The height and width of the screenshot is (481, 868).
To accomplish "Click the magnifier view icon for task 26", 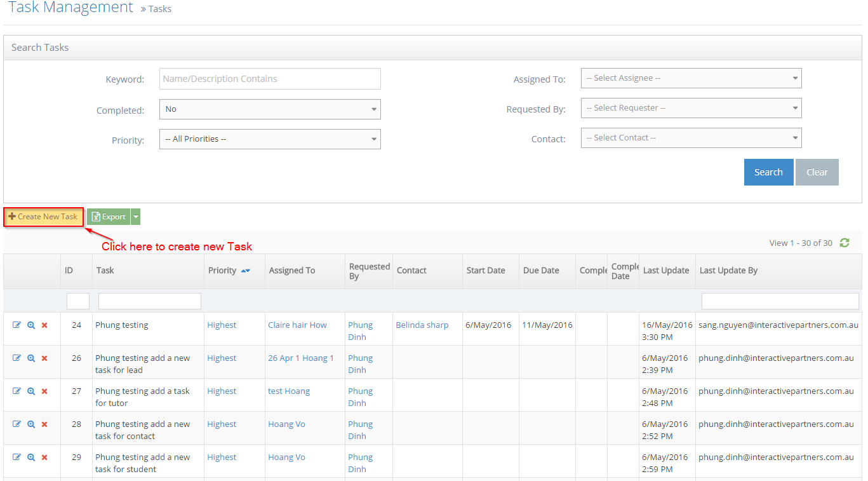I will tap(30, 358).
